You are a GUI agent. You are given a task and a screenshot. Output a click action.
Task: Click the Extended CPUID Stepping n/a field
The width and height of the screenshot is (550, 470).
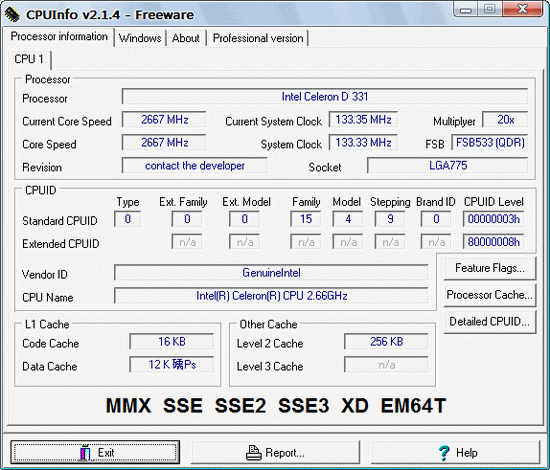click(390, 242)
